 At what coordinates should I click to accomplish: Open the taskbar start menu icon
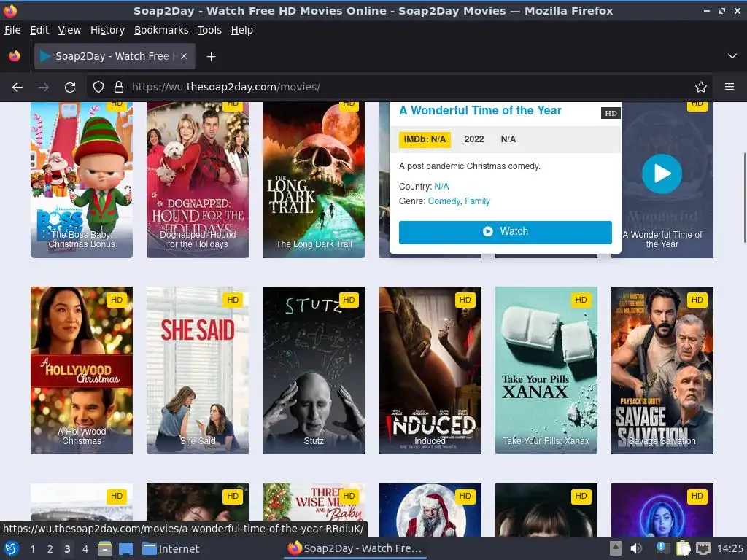point(12,548)
